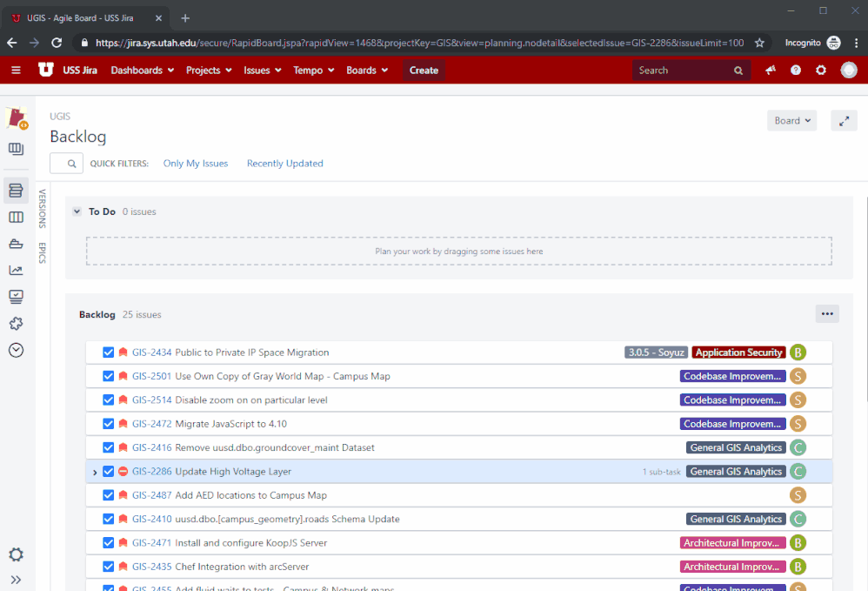
Task: Click Architectural Improv... epic label on GIS-2471
Action: coord(732,543)
